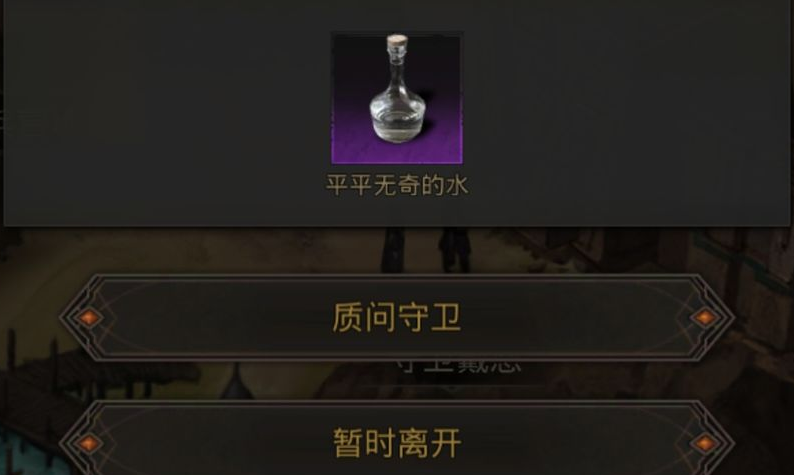The width and height of the screenshot is (794, 475).
Task: Click the teal water in the corner
Action: point(25,453)
